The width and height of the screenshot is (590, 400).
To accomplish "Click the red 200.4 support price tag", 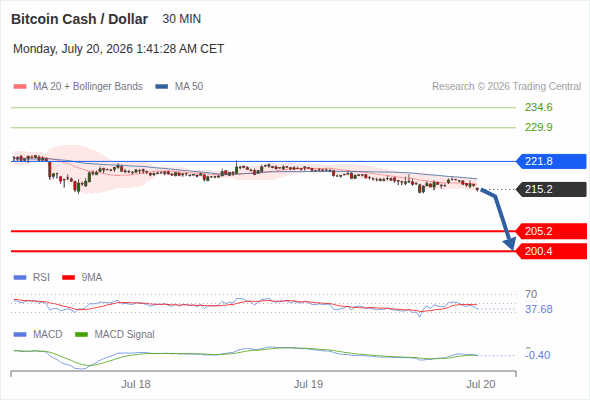I will [551, 251].
